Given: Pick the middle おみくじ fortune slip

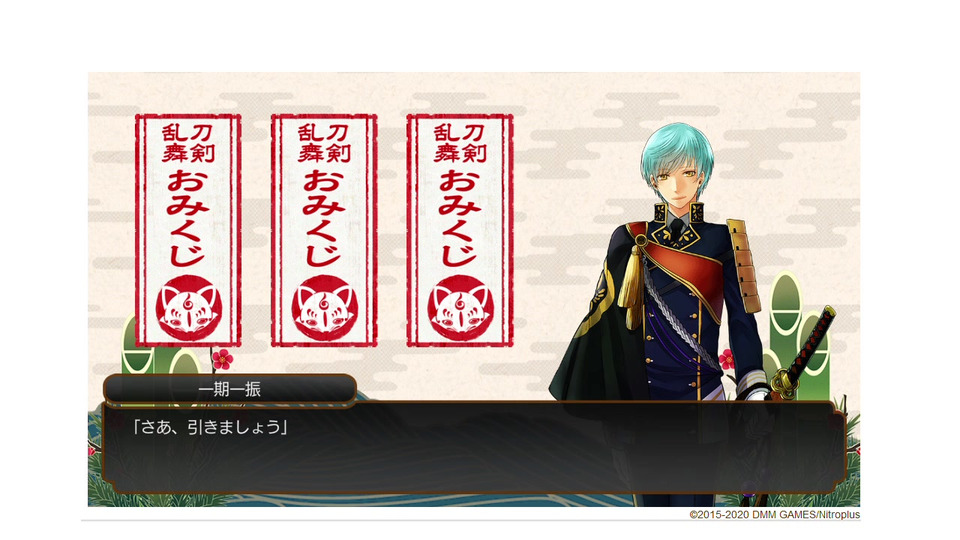Looking at the screenshot, I should (x=324, y=230).
